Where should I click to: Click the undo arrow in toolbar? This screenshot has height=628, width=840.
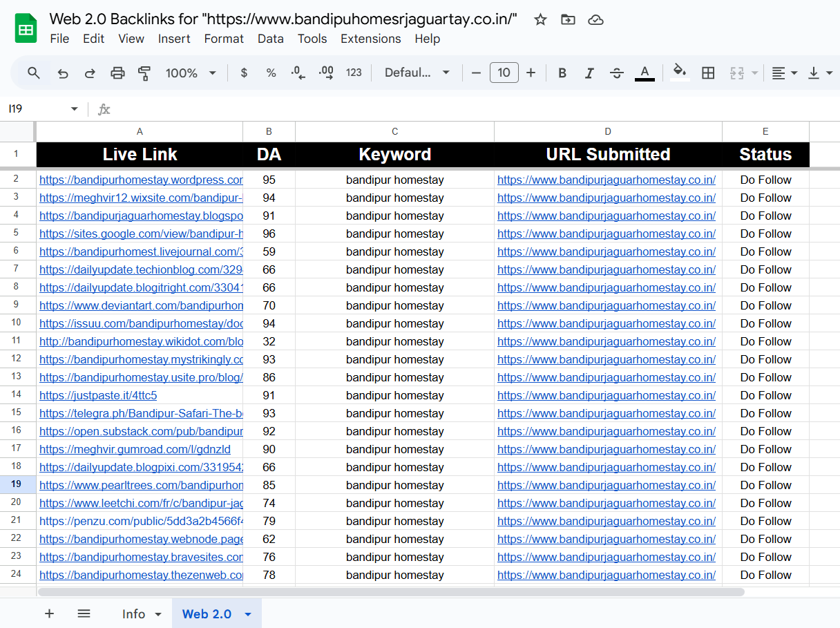[x=63, y=73]
